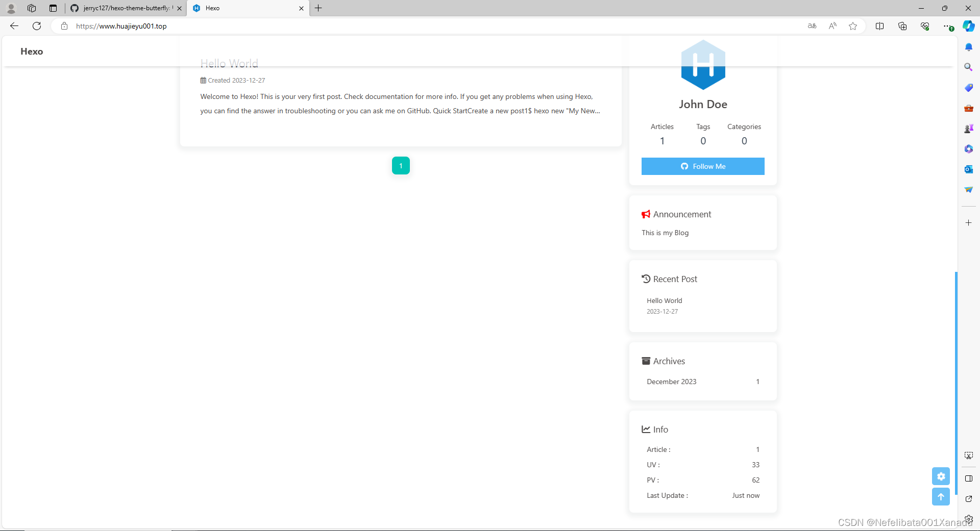Add this page to favorites
The width and height of the screenshot is (980, 531).
pyautogui.click(x=853, y=26)
